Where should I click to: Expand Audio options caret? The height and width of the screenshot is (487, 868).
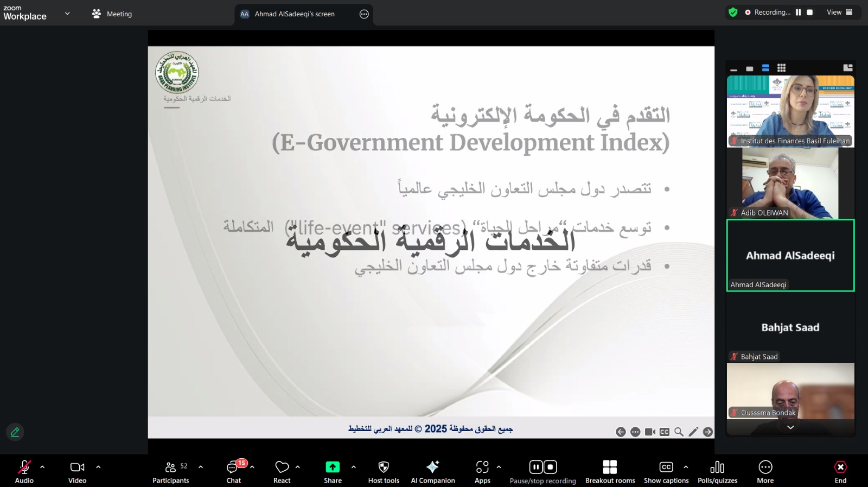[42, 467]
